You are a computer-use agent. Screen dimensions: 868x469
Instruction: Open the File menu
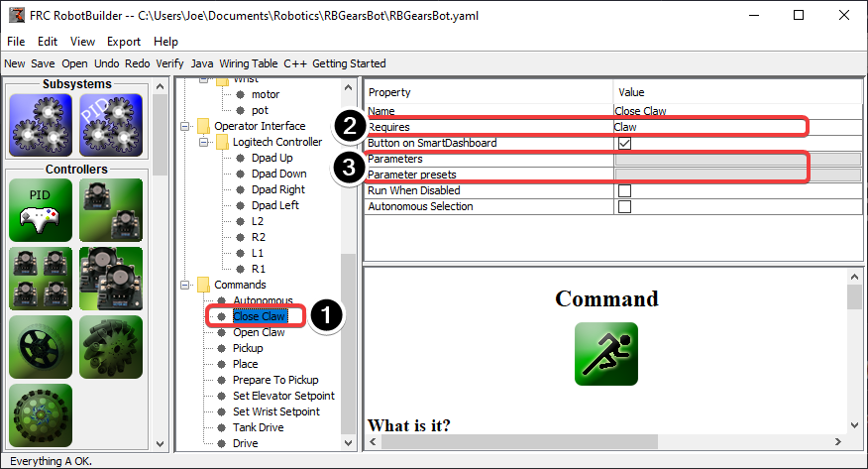point(16,42)
